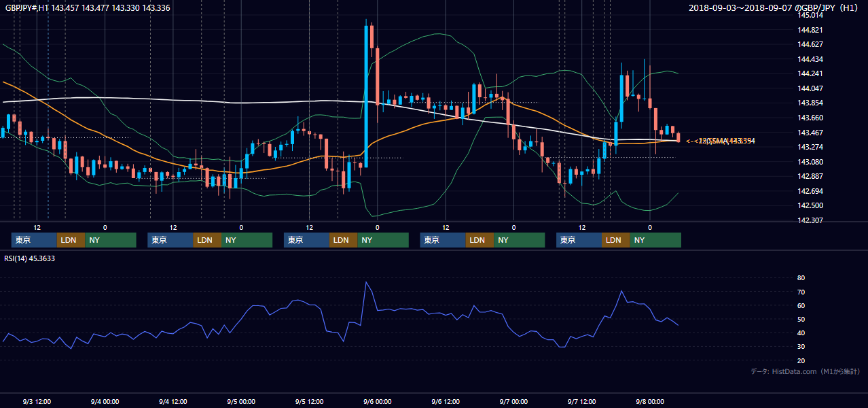Click the LDN session block above 9/3 12:00
868x408 pixels.
71,240
